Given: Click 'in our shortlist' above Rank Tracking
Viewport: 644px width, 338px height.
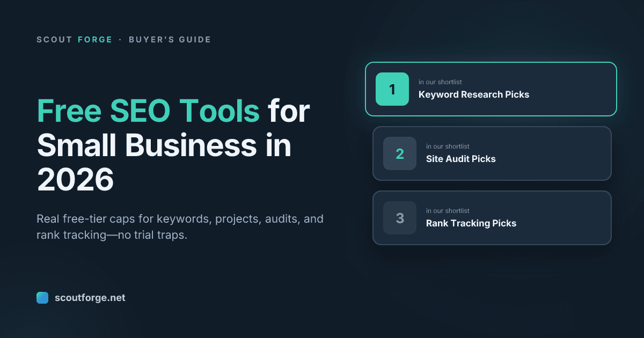Looking at the screenshot, I should (448, 211).
